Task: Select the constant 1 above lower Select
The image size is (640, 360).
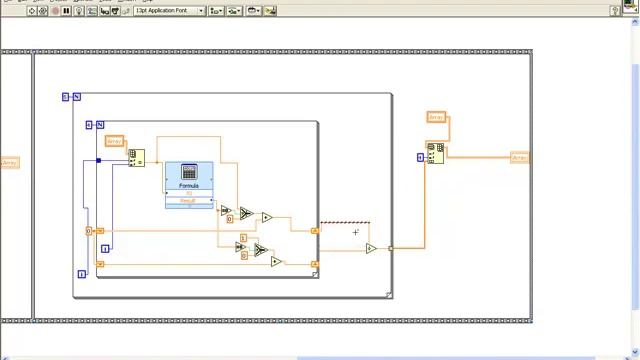Action: pos(243,238)
